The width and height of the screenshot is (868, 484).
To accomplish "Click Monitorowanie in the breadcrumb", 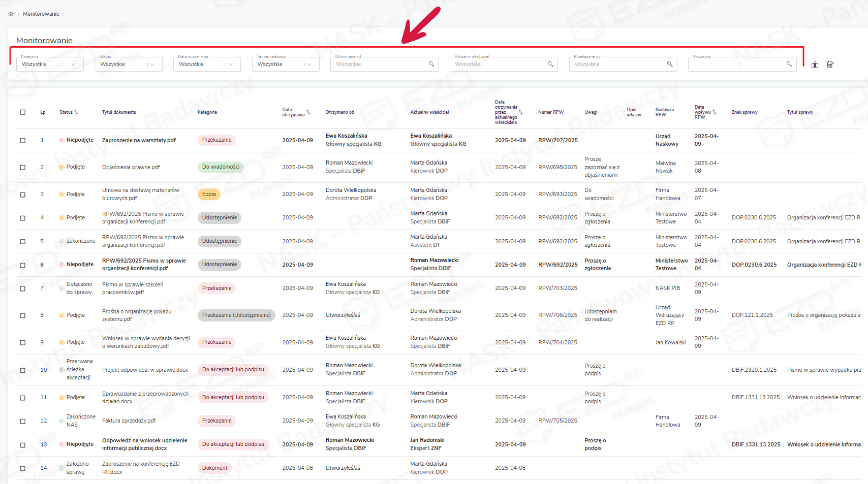I will 41,14.
